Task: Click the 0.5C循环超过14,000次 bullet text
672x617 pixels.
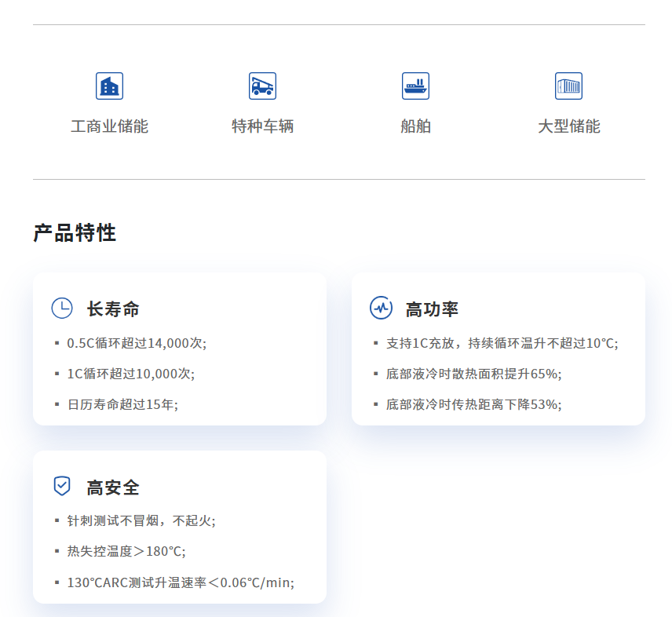Action: point(137,343)
